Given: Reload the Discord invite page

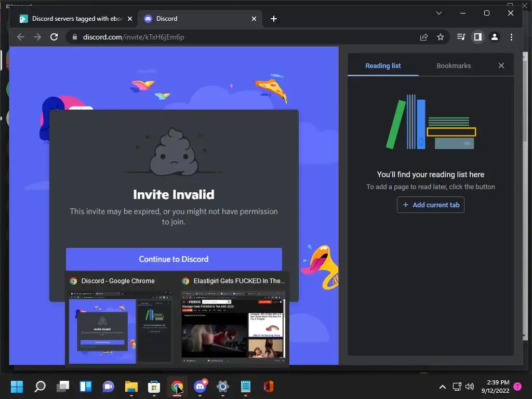Looking at the screenshot, I should point(54,37).
